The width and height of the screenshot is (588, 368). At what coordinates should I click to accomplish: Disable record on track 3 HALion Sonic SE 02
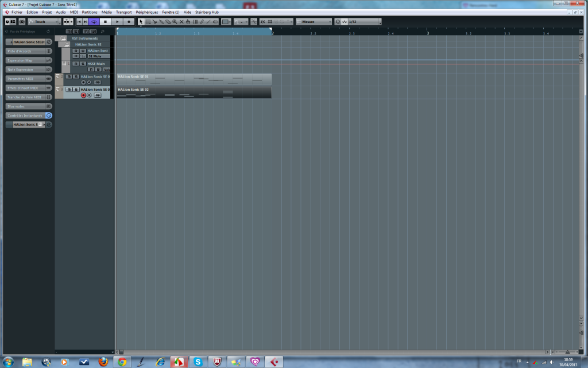click(x=84, y=95)
